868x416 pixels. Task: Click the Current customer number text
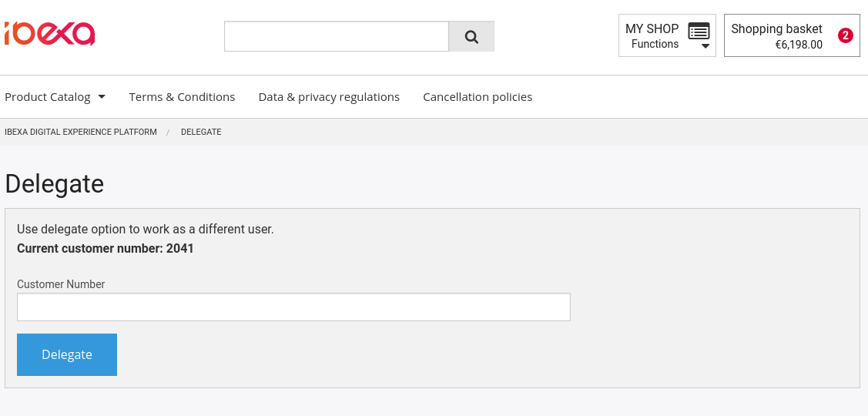(106, 248)
